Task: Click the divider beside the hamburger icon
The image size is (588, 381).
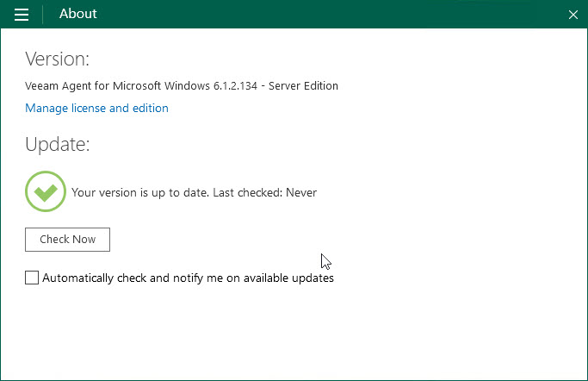Action: (43, 15)
